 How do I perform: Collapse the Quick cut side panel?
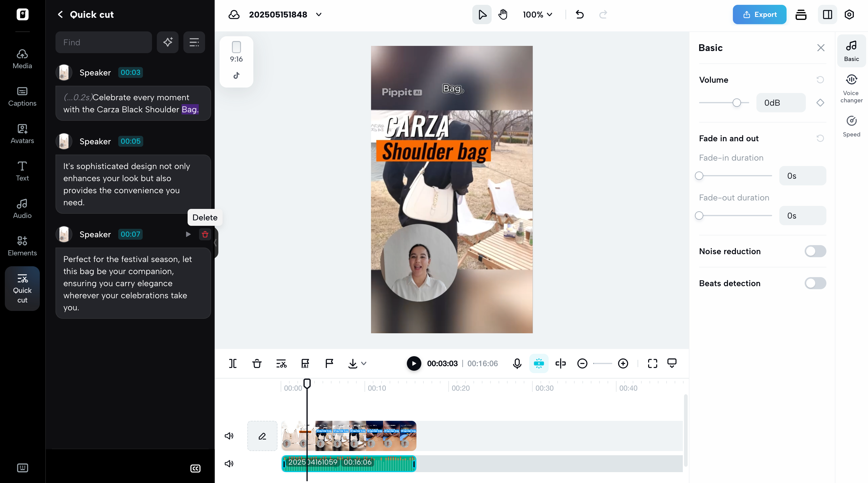[x=215, y=243]
